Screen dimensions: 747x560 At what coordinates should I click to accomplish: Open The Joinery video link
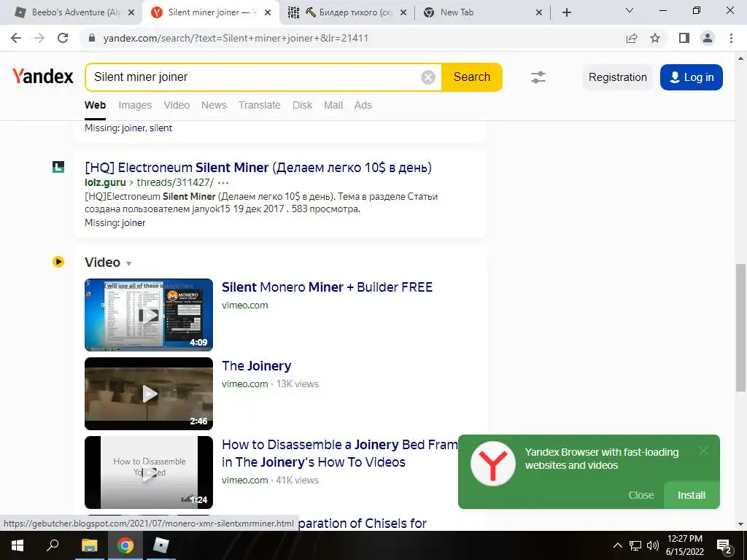point(257,366)
